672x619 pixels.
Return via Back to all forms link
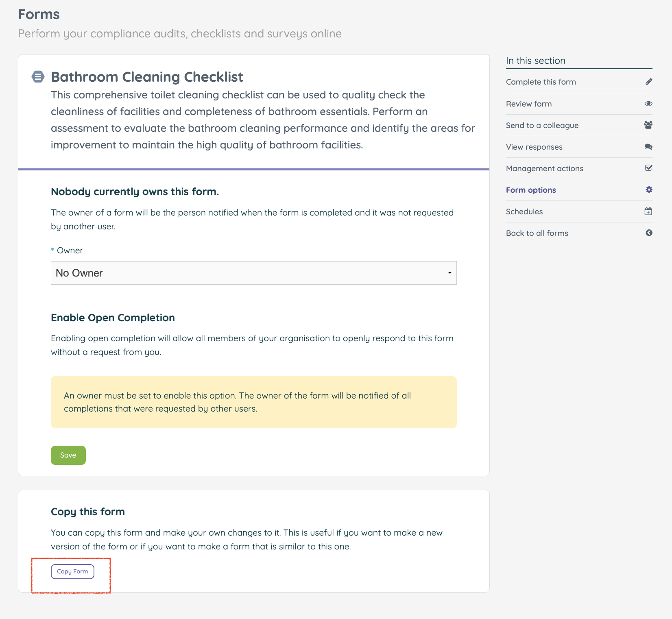537,233
